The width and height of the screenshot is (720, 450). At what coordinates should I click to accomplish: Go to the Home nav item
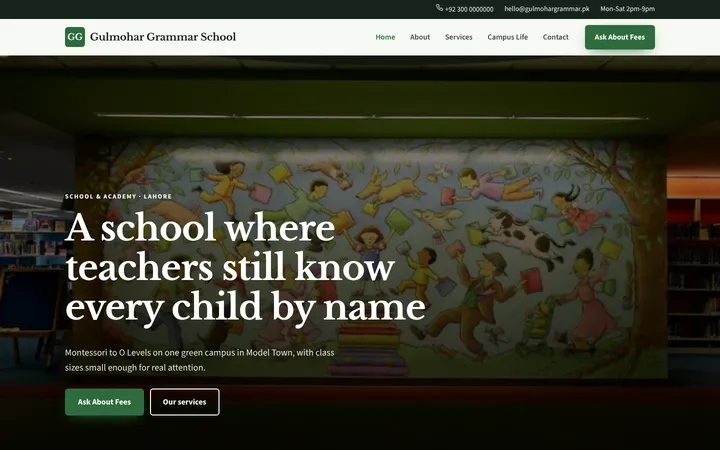click(385, 37)
